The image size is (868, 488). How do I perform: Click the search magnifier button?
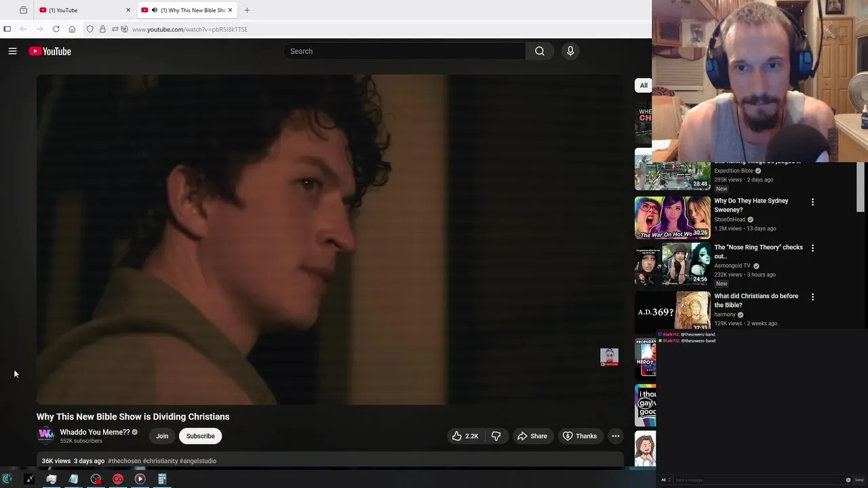point(540,52)
